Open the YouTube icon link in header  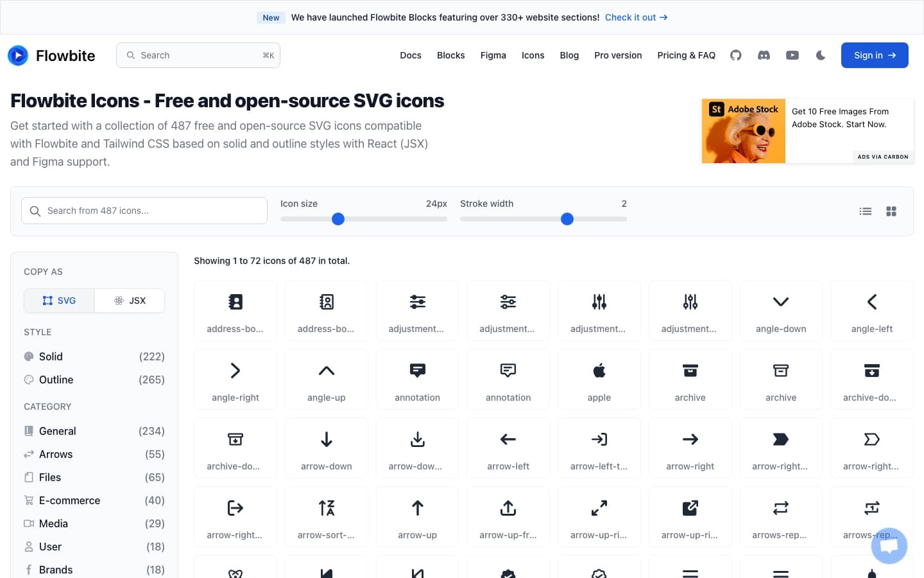[x=792, y=55]
